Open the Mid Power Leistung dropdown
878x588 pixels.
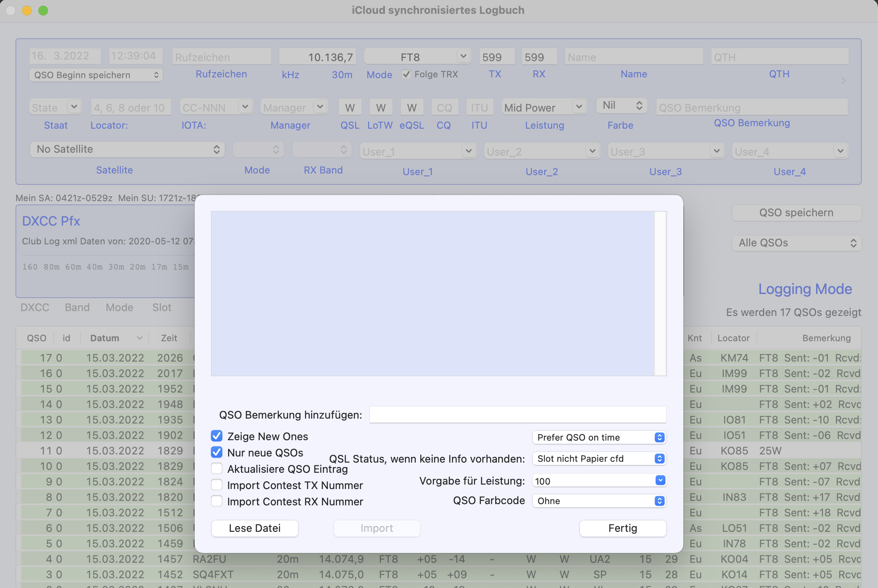pyautogui.click(x=579, y=107)
